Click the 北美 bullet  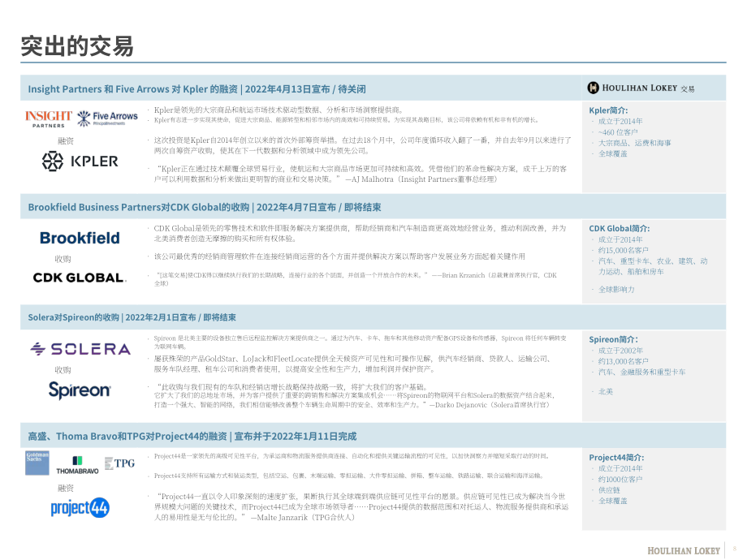pyautogui.click(x=606, y=391)
